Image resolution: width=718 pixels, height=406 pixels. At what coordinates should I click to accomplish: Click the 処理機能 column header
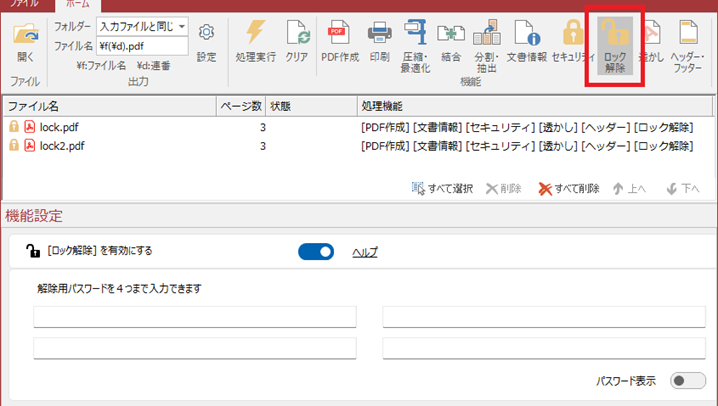coord(535,106)
